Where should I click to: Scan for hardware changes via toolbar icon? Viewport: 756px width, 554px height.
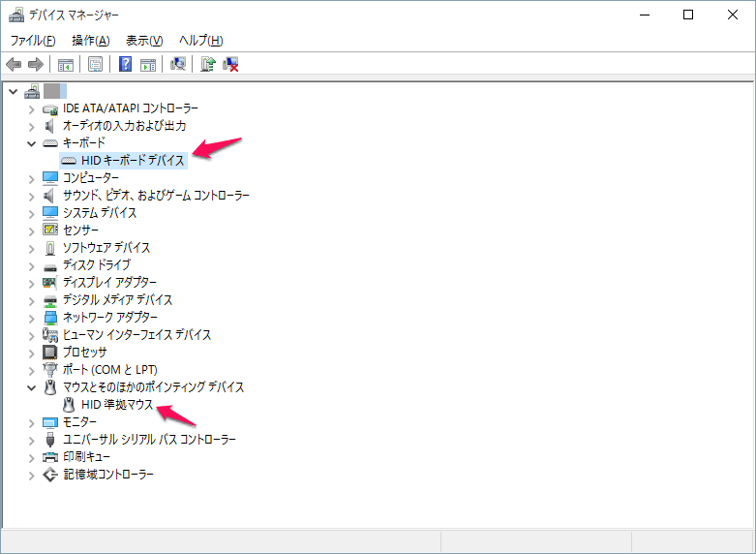pos(177,65)
